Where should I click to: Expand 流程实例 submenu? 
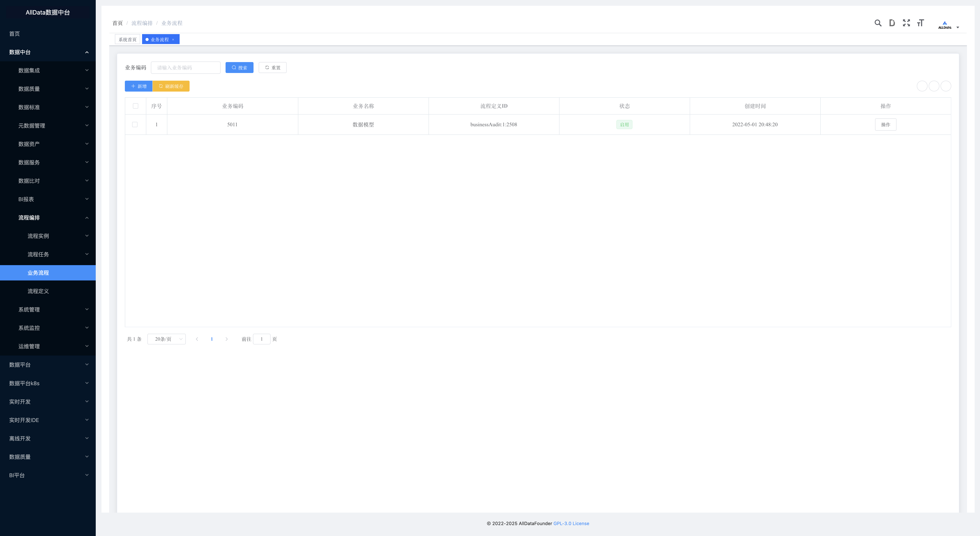(48, 236)
